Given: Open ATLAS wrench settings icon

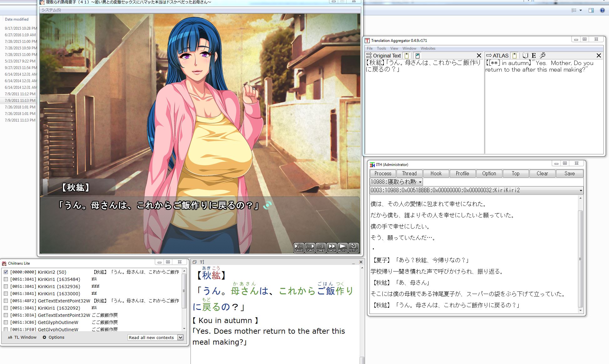Looking at the screenshot, I should (543, 56).
